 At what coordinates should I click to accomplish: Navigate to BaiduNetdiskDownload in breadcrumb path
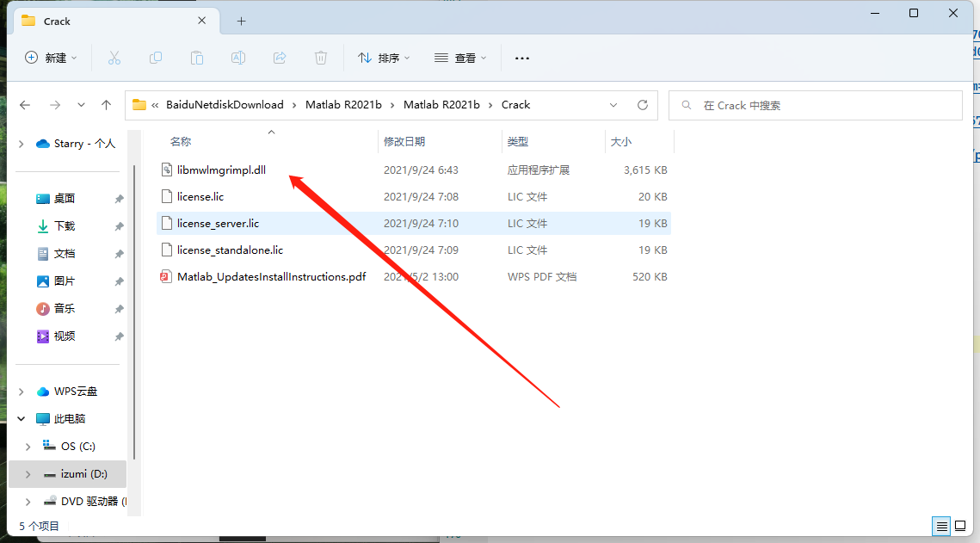pyautogui.click(x=225, y=105)
